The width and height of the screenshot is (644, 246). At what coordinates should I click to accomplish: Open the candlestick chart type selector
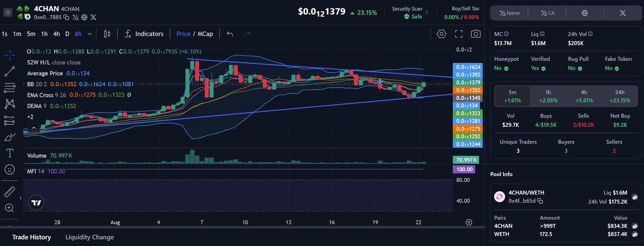pos(107,34)
